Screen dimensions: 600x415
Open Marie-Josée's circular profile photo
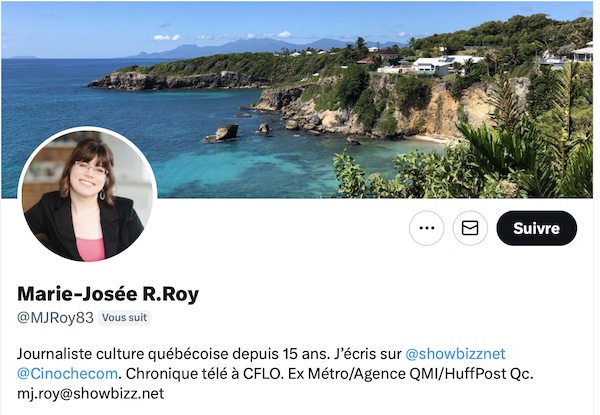[x=88, y=195]
